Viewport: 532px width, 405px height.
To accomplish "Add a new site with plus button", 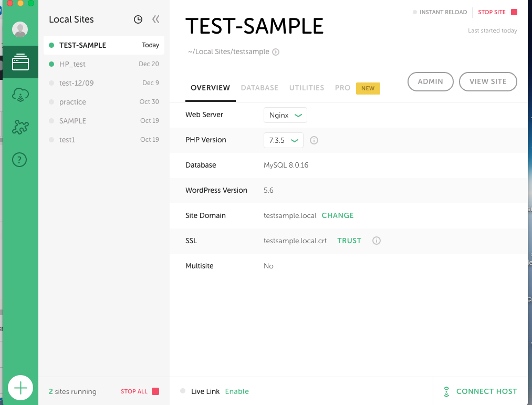I will coord(20,388).
